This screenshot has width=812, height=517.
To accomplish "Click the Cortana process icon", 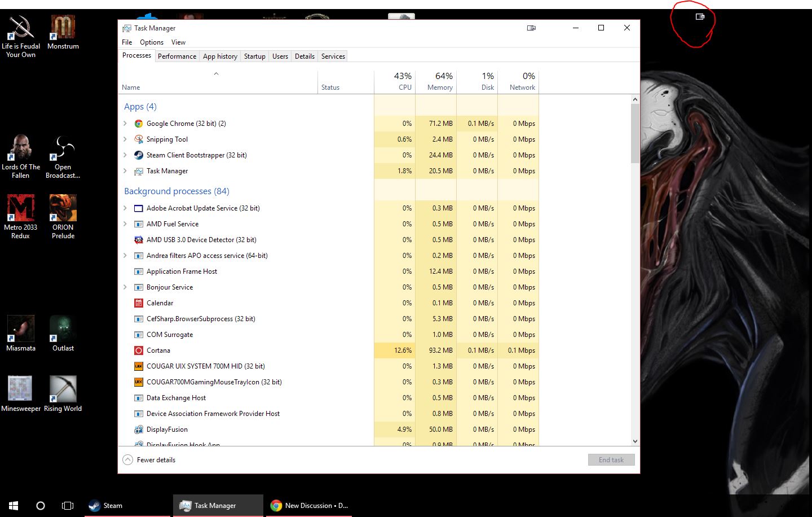I will [x=139, y=350].
